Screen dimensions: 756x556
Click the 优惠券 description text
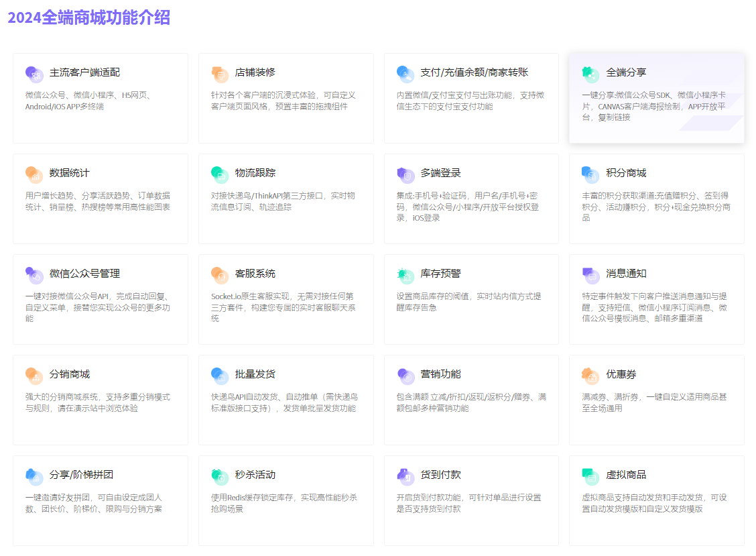tap(653, 402)
